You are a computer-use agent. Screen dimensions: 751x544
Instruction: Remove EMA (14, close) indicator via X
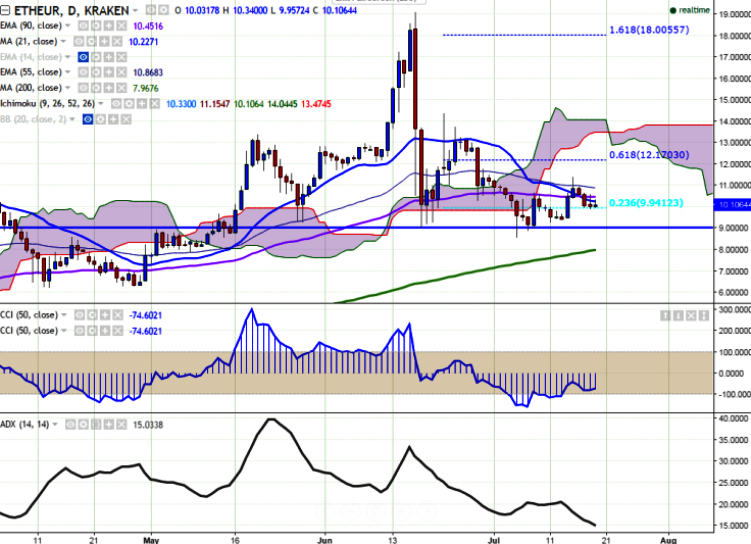pyautogui.click(x=122, y=57)
